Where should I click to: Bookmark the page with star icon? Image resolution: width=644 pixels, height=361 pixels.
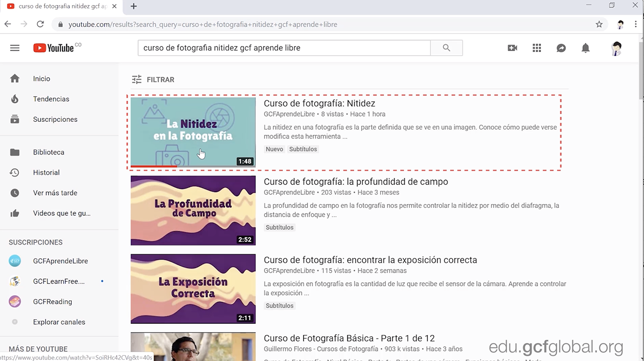[599, 24]
